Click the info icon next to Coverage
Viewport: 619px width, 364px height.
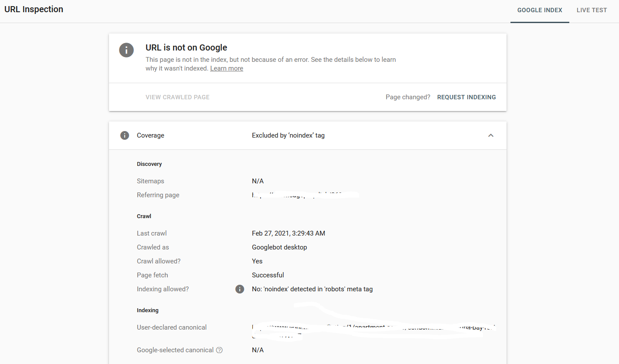click(125, 135)
